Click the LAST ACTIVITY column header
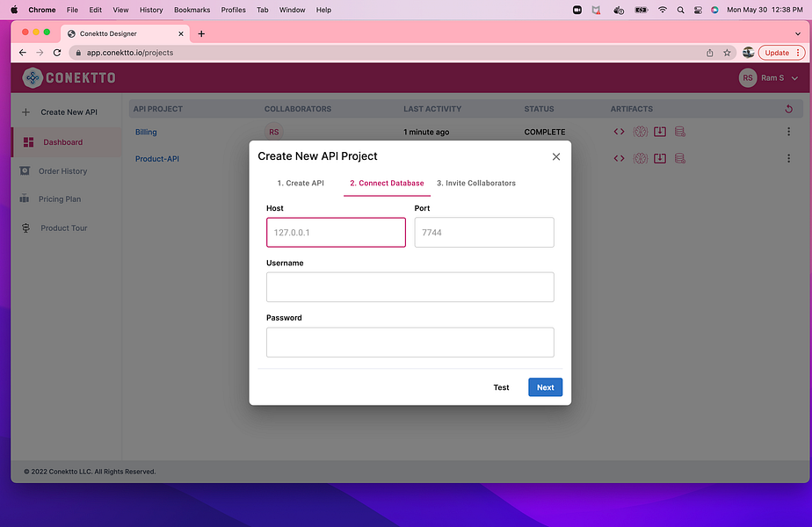Image resolution: width=812 pixels, height=527 pixels. click(x=432, y=109)
